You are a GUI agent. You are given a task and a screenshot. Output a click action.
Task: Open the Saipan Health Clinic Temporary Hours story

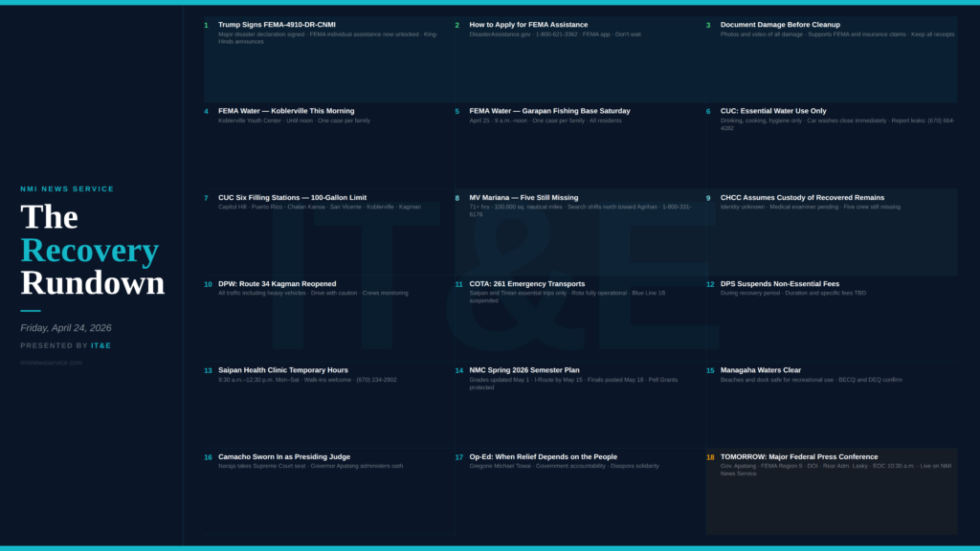tap(282, 370)
